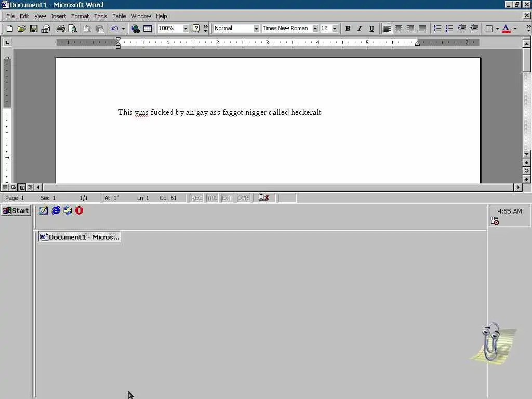The image size is (532, 399).
Task: Justify the paragraph text
Action: coord(422,29)
